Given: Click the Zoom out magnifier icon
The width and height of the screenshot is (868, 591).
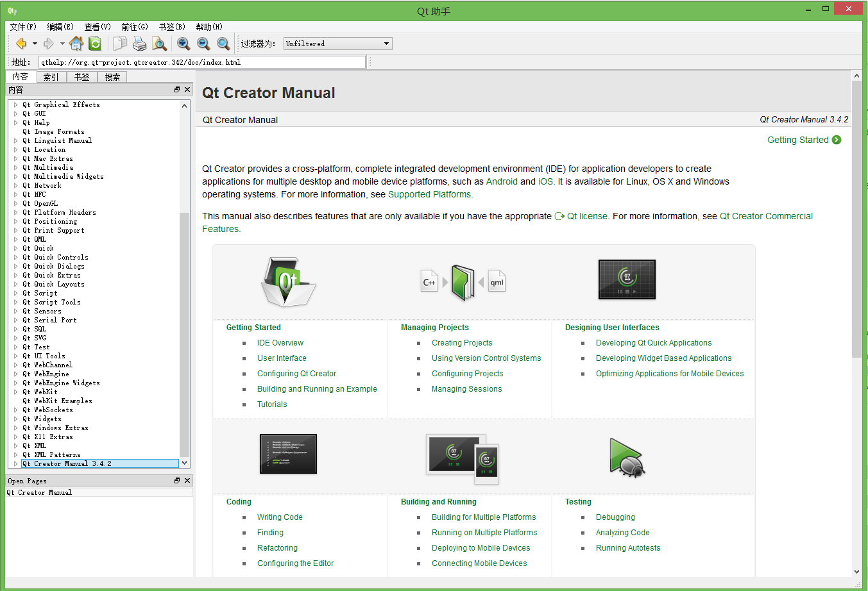Looking at the screenshot, I should (203, 44).
